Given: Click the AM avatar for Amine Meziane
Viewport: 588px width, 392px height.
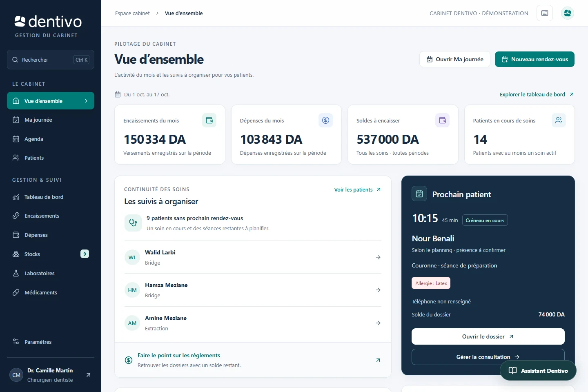Looking at the screenshot, I should pos(132,323).
